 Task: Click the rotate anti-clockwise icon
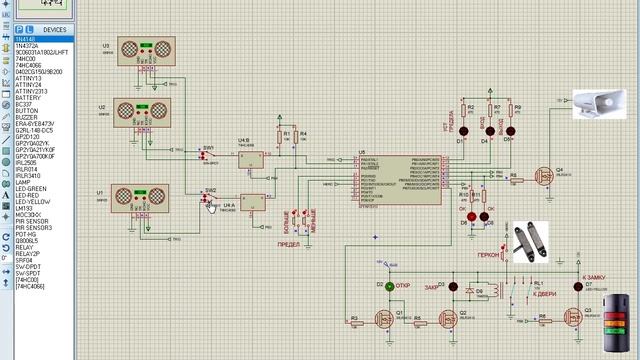[6, 248]
